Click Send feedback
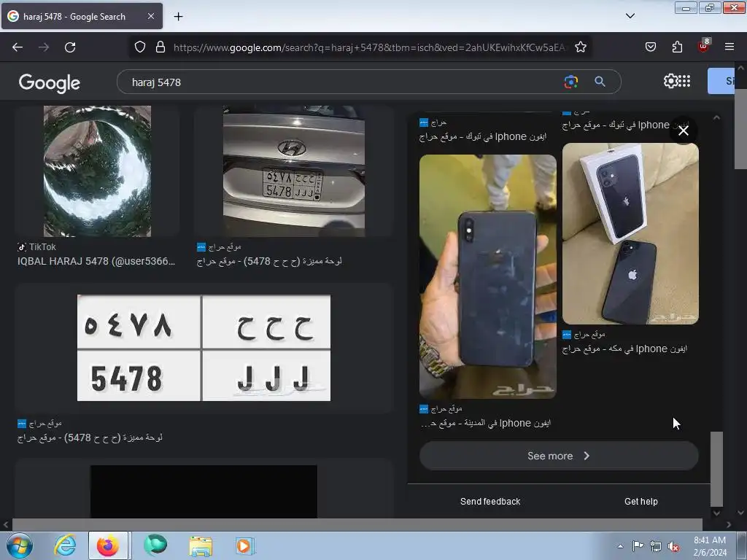This screenshot has height=560, width=747. coord(490,502)
